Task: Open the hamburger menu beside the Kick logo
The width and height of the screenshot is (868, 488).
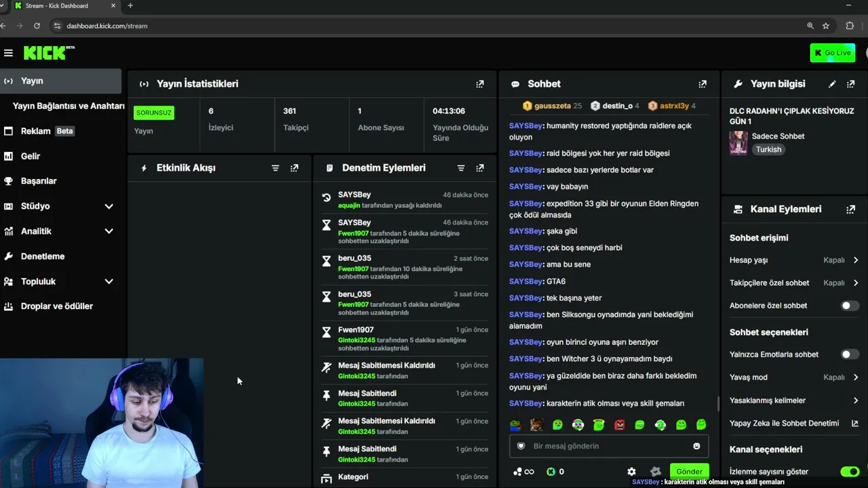Action: (x=8, y=53)
